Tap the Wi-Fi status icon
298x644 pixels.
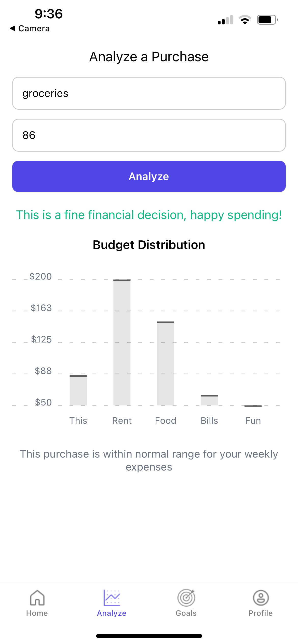245,20
